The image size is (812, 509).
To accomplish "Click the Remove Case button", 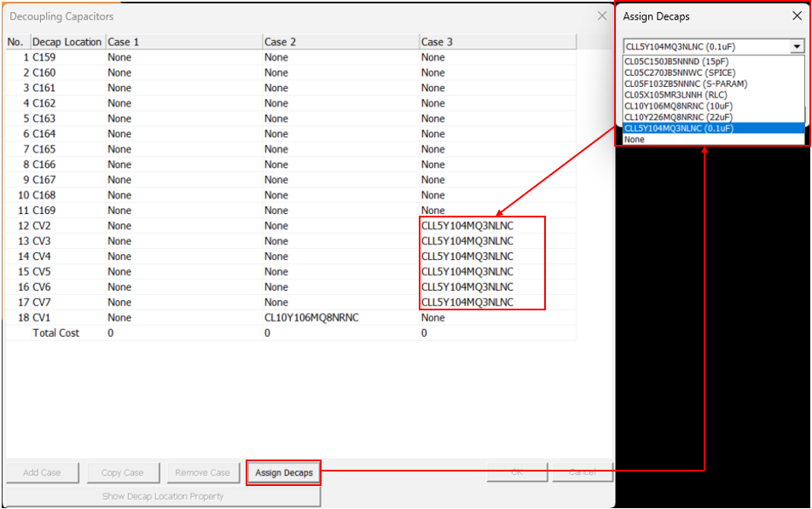I will [x=203, y=472].
